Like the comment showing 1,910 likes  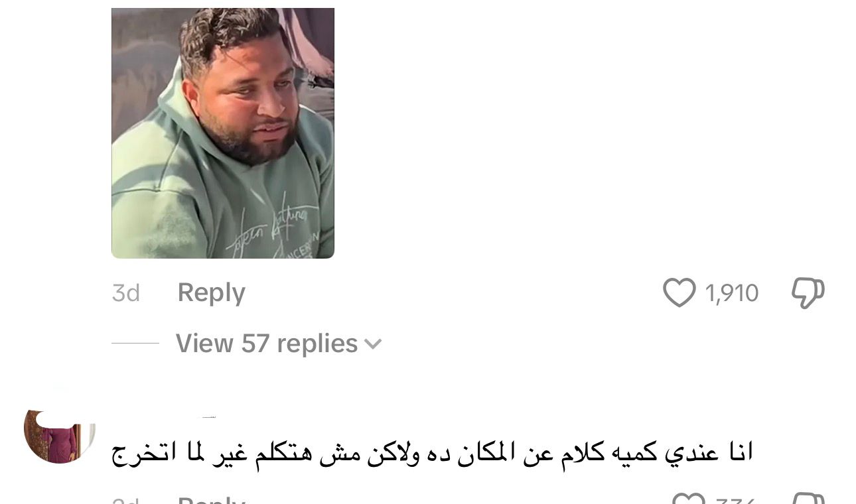tap(679, 292)
